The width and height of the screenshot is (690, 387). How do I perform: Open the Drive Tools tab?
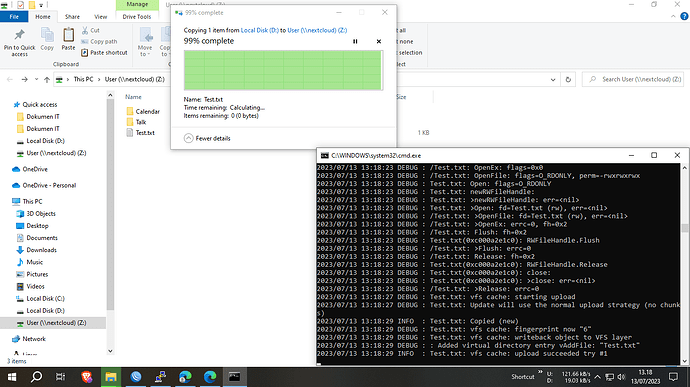point(137,17)
